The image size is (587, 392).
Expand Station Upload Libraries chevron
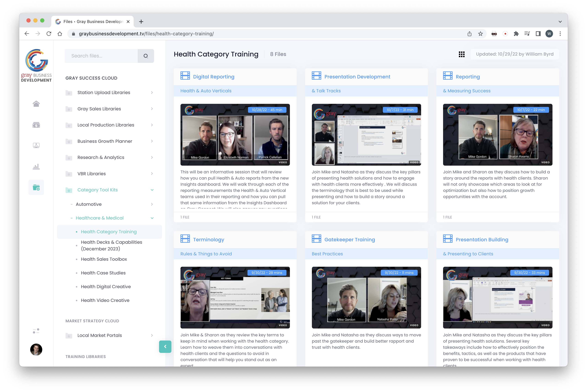coord(152,93)
